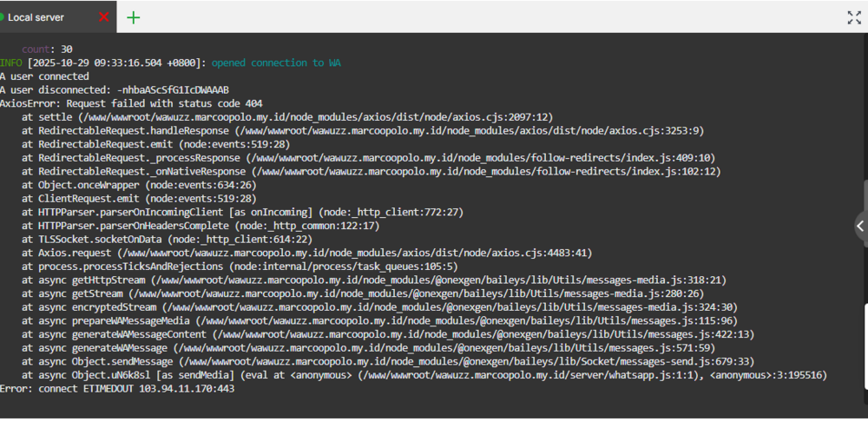Viewport: 868px width, 428px height.
Task: Click the whatsapp.js sendMedia stack trace line
Action: [424, 375]
